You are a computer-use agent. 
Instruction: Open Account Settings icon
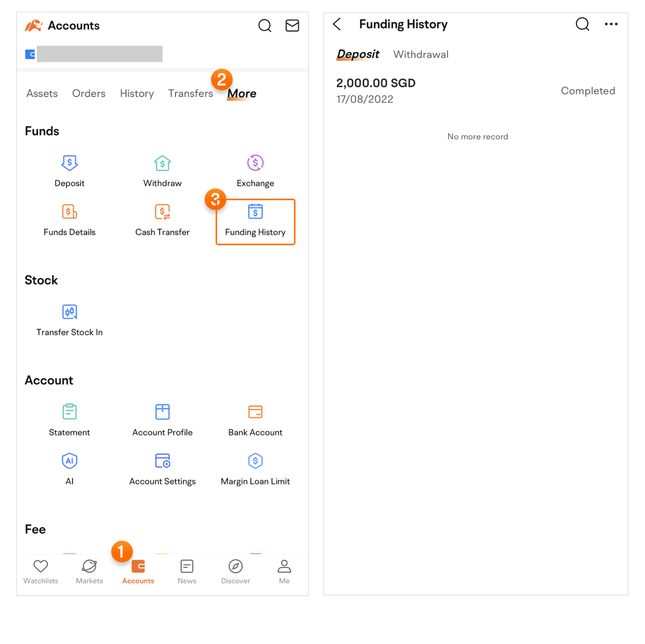(163, 461)
